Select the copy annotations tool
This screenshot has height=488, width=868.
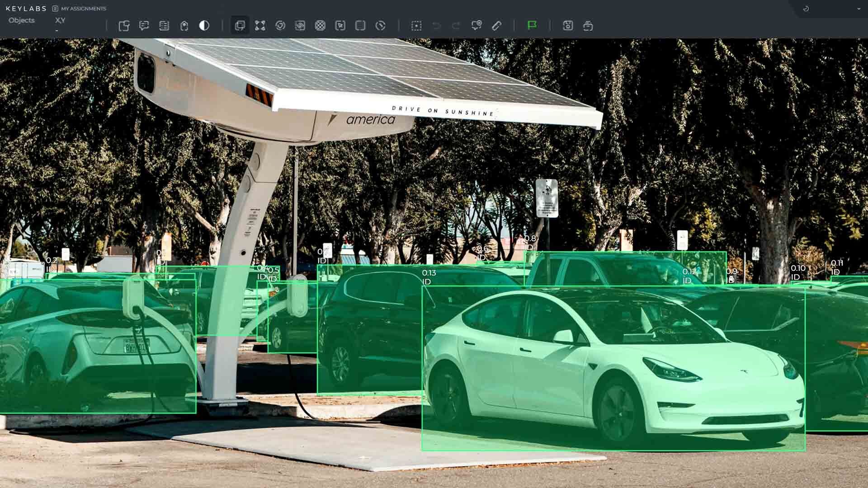click(x=125, y=26)
